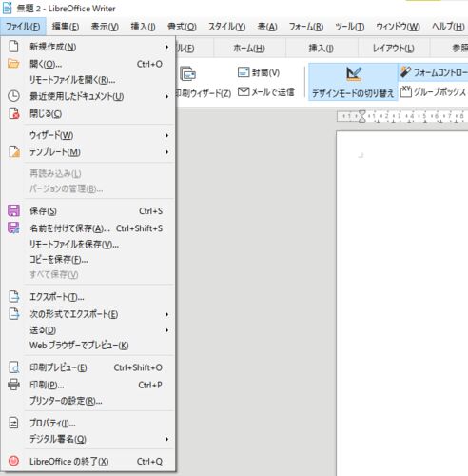Image resolution: width=468 pixels, height=476 pixels.
Task: Open the 挿入(I) menu in menu bar
Action: point(143,27)
